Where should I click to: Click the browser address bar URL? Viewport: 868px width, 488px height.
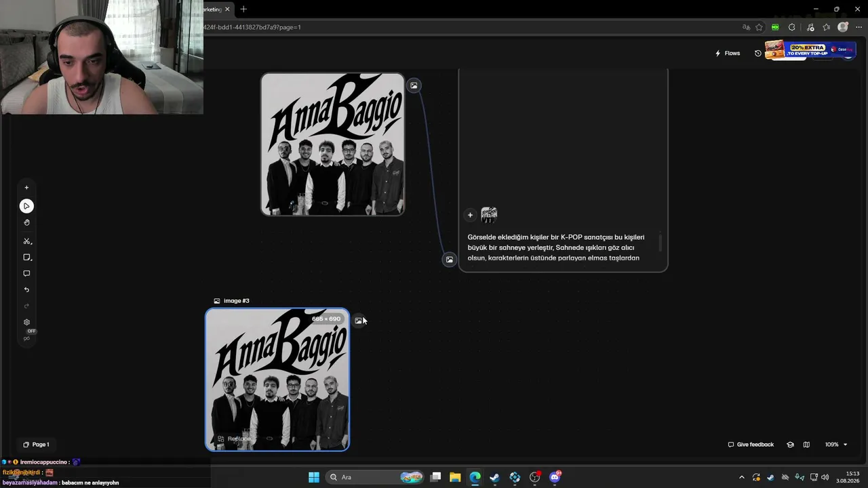[x=252, y=27]
